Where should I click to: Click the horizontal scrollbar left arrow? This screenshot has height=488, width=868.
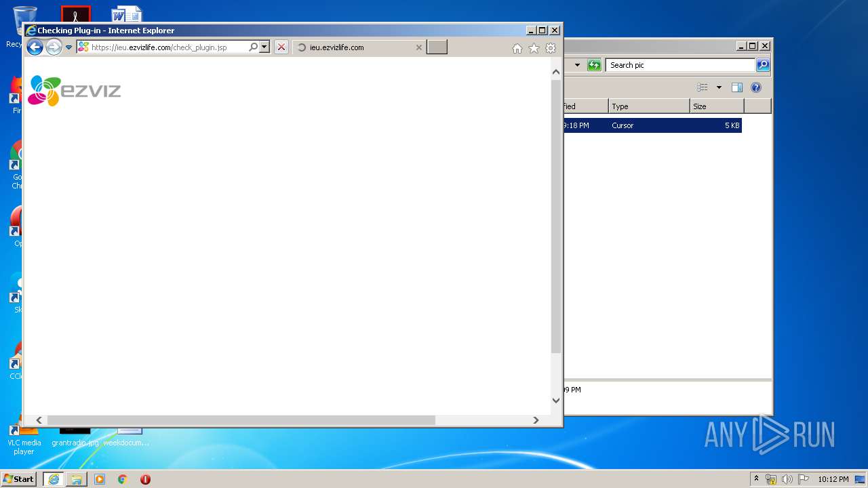tap(39, 420)
